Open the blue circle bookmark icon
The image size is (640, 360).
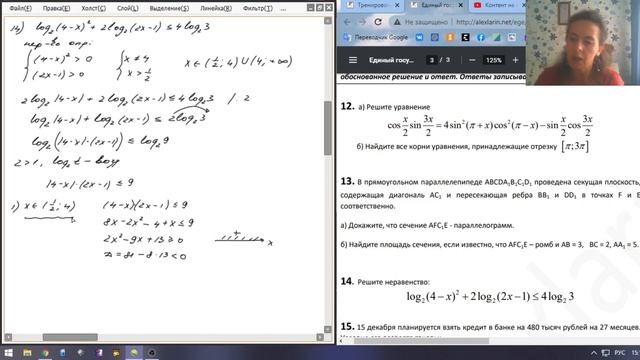[x=435, y=37]
